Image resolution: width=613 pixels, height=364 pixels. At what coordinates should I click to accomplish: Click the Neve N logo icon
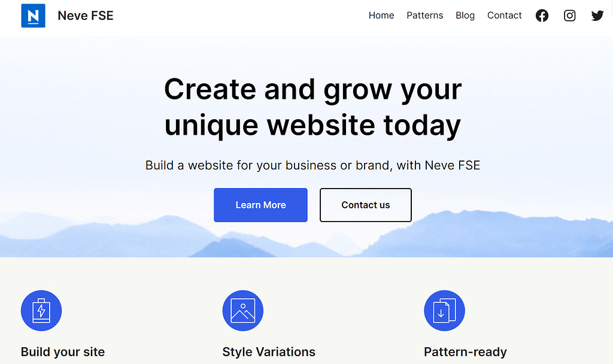[x=34, y=16]
